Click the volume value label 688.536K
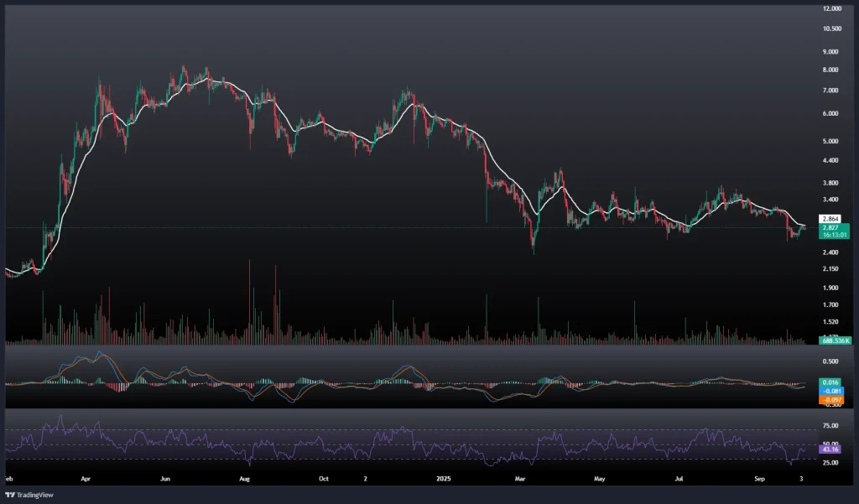Viewport: 859px width, 504px height. point(835,341)
